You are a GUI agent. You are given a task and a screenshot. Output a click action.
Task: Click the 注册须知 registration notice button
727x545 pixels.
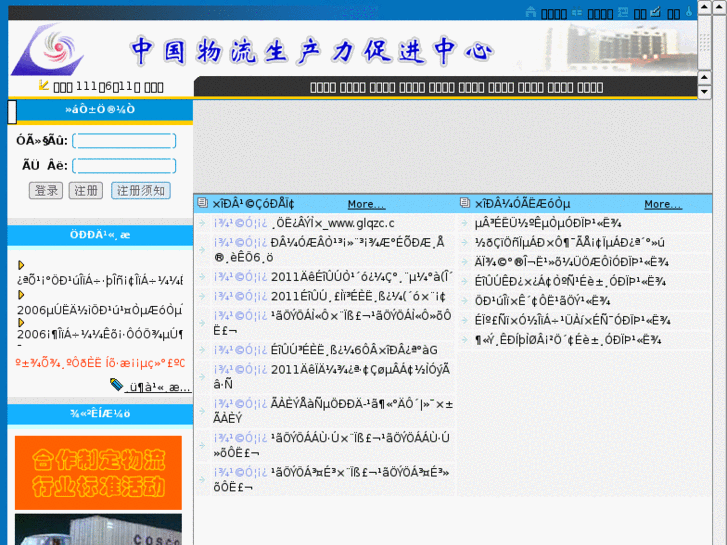tap(141, 191)
